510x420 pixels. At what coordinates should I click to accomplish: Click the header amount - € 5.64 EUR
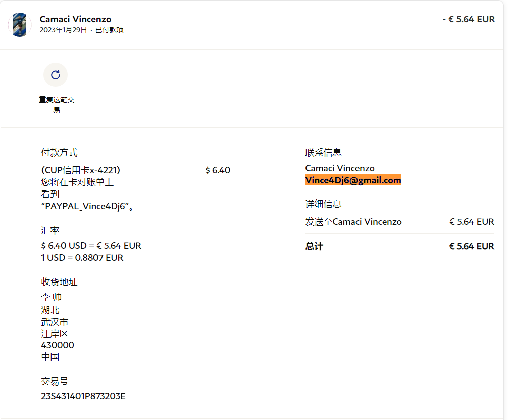click(x=469, y=19)
